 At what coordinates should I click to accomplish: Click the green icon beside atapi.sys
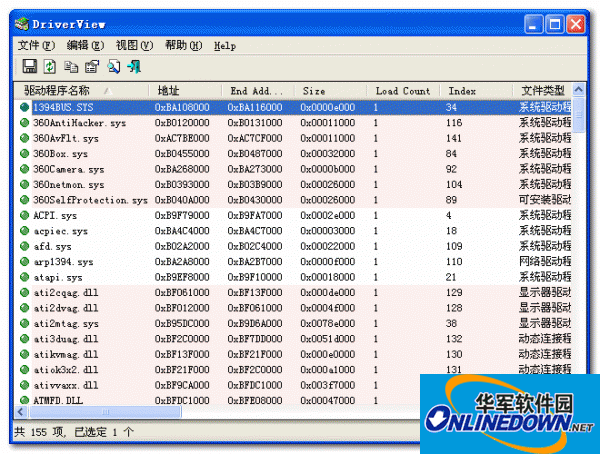(24, 277)
